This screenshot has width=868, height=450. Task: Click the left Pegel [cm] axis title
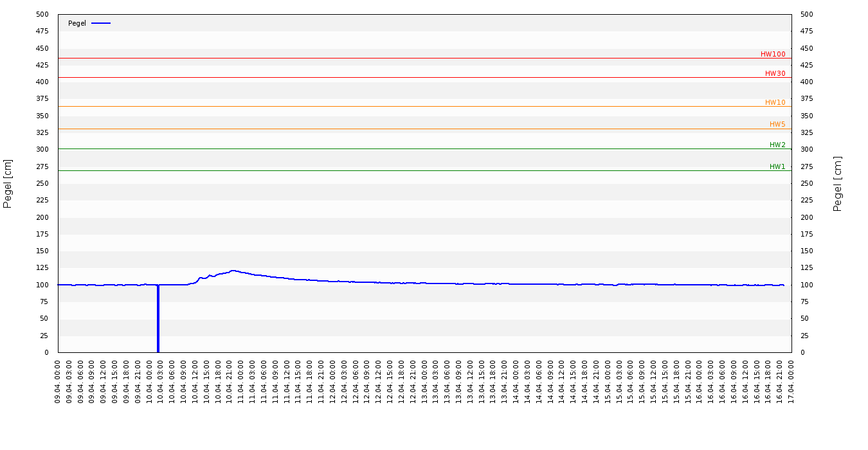(8, 183)
